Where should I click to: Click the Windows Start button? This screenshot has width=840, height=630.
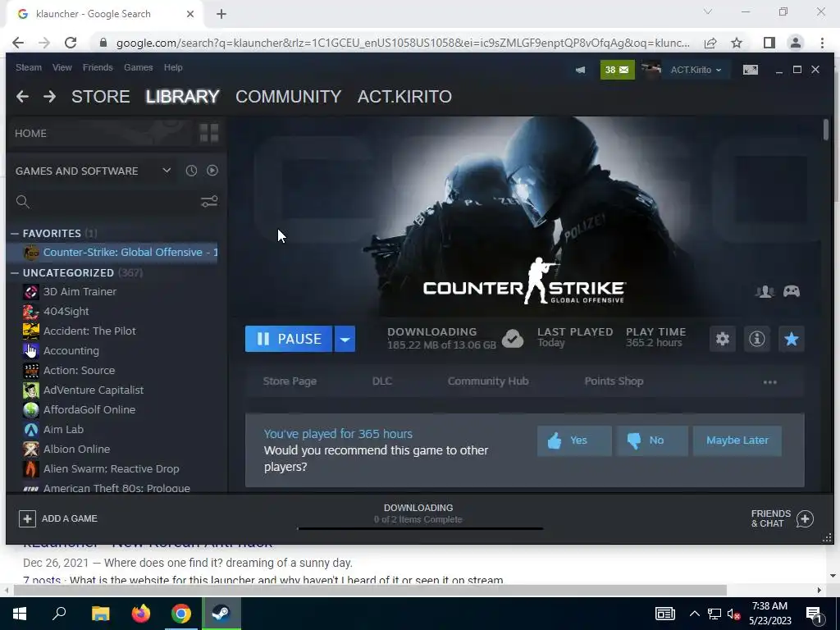pos(20,613)
